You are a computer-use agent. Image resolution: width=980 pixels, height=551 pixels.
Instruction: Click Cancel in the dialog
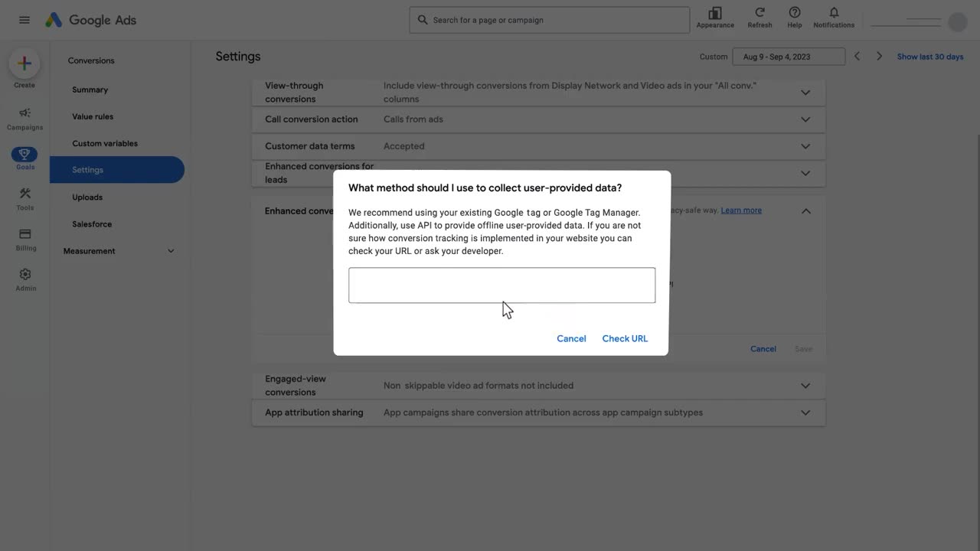[x=571, y=338]
